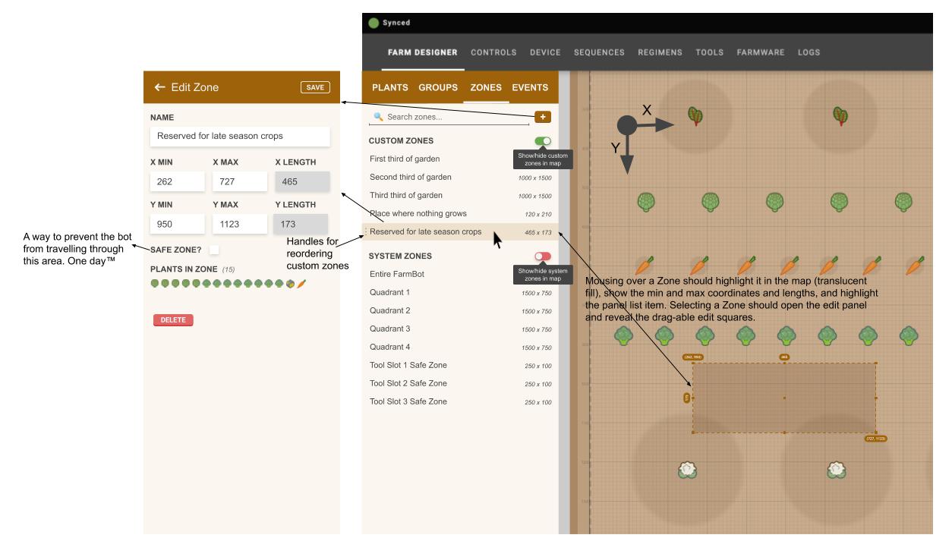Click the Y Length field showing 173
Screen dimensions: 952x560
click(x=302, y=224)
